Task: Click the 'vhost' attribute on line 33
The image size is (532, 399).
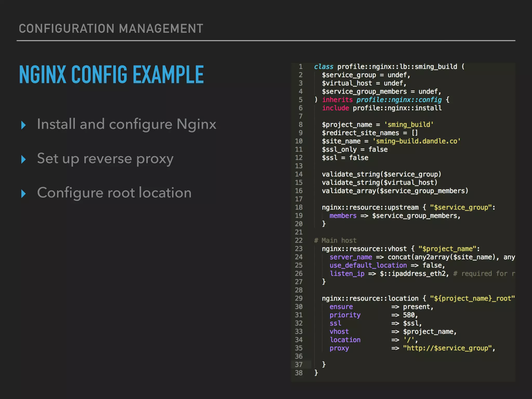Action: pos(339,332)
